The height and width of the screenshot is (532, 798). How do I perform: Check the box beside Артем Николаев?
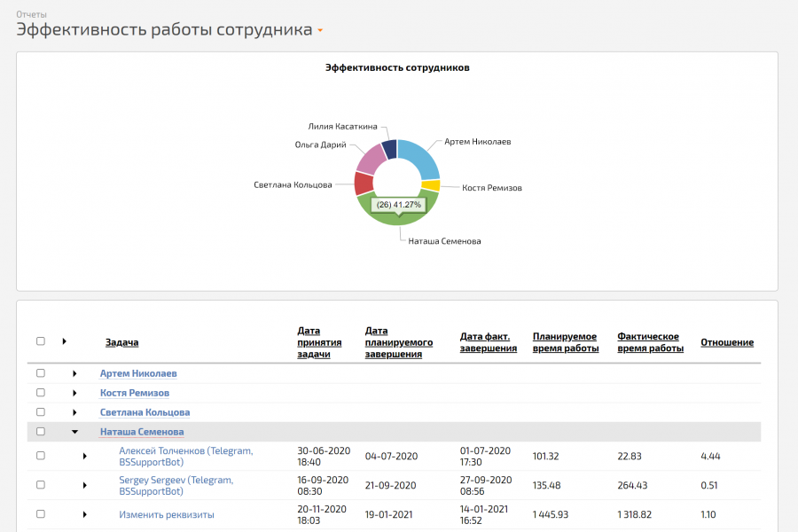[x=41, y=373]
